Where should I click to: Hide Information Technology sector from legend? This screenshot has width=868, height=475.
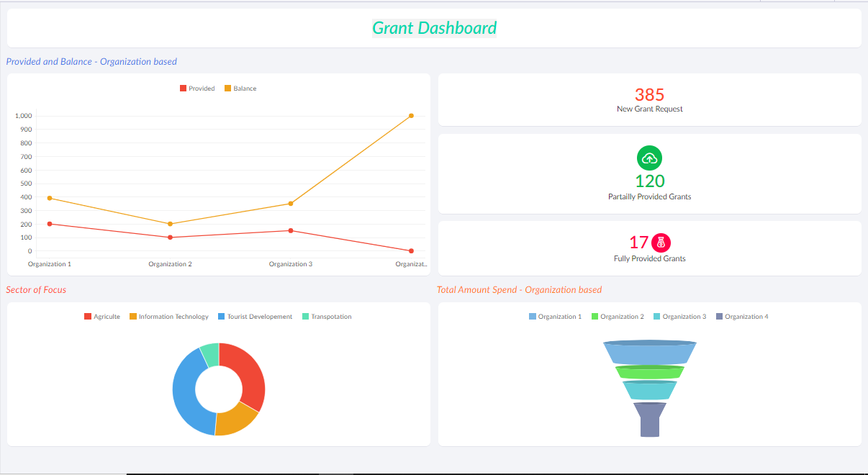tap(169, 317)
